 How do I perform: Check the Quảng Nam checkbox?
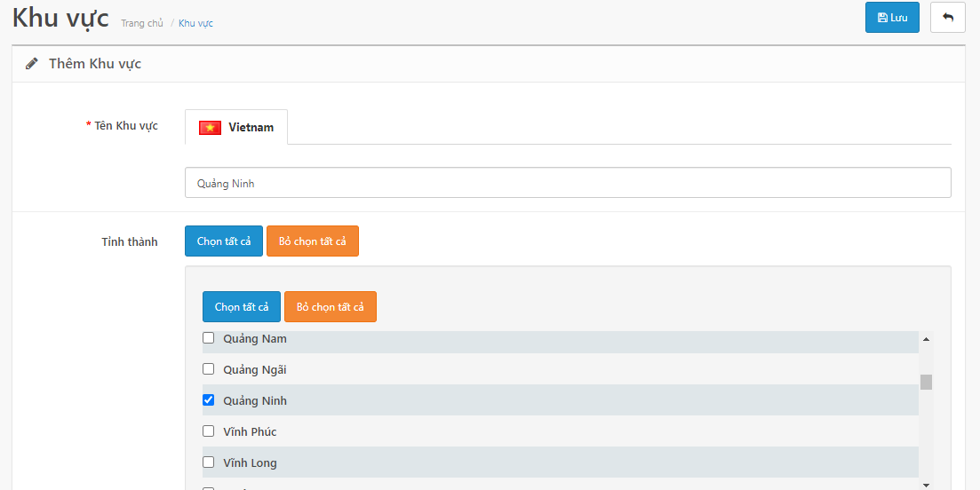pos(209,338)
